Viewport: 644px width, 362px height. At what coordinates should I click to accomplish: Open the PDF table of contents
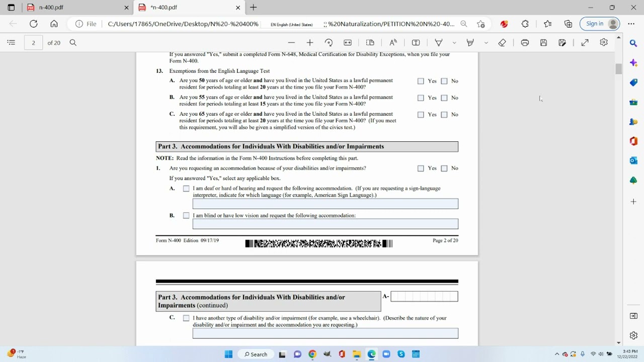[x=11, y=43]
